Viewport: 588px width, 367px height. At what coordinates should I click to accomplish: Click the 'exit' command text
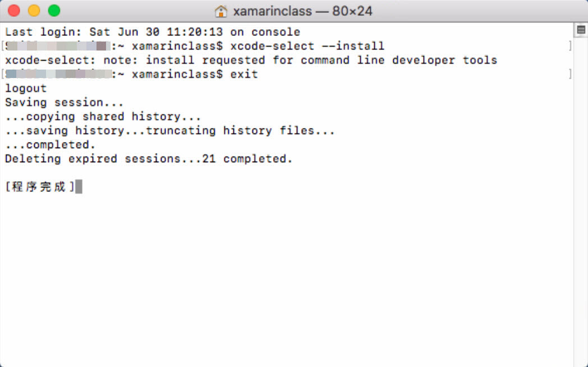pos(244,74)
